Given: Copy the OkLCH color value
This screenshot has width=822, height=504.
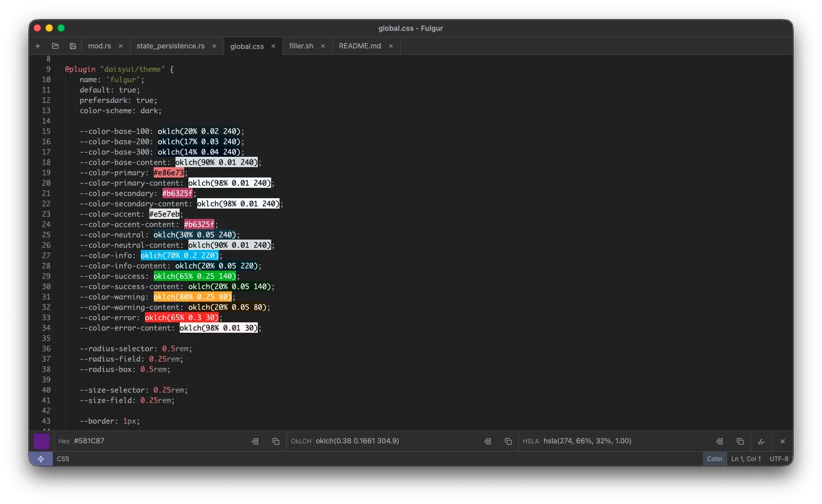Looking at the screenshot, I should [508, 441].
